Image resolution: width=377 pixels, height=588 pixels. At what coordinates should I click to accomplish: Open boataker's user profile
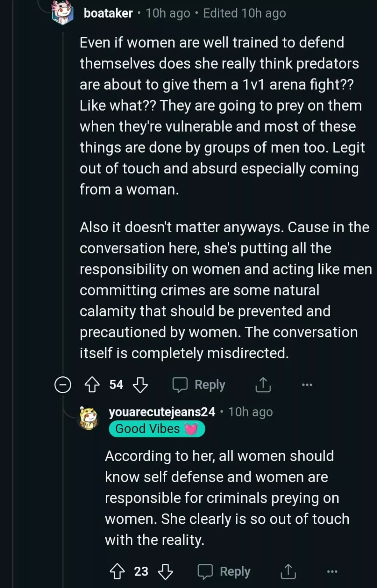pos(108,13)
